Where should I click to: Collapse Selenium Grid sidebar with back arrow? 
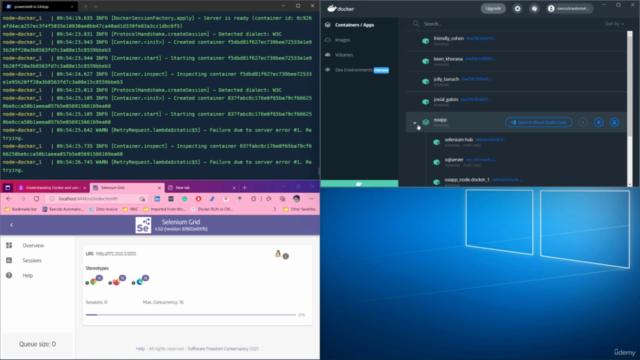tap(11, 225)
